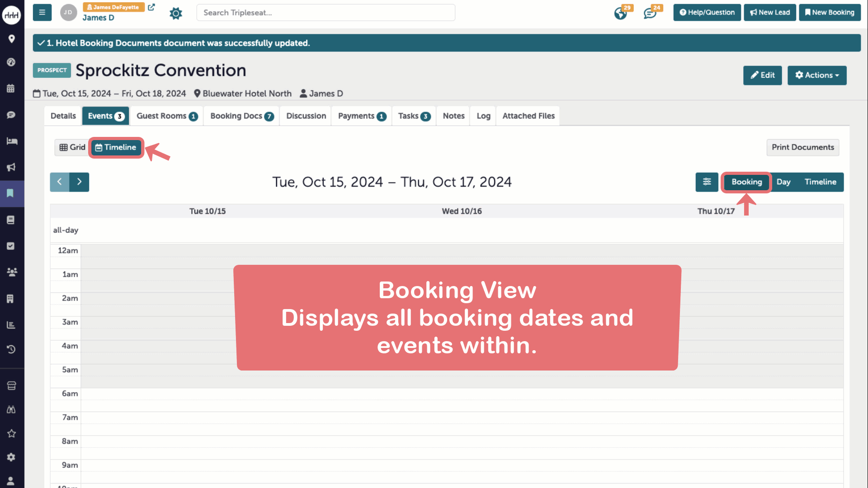Switch to Grid events view
This screenshot has width=868, height=488.
[72, 147]
